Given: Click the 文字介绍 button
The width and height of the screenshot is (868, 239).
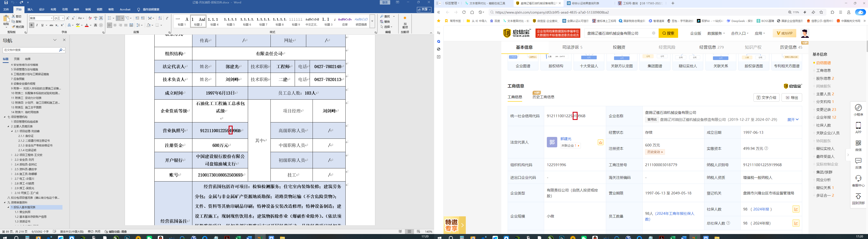Looking at the screenshot, I should coord(766,97).
